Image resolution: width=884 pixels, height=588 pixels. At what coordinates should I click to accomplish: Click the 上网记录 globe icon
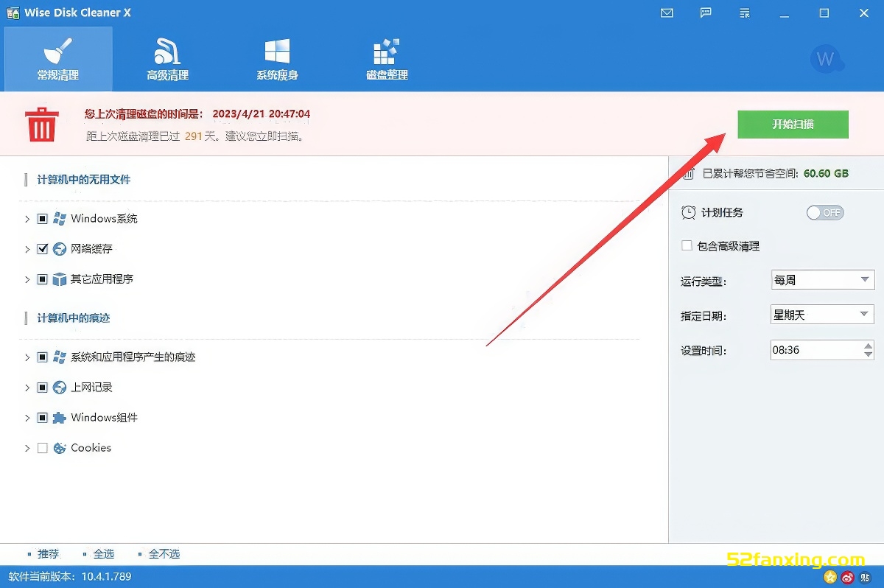tap(60, 388)
